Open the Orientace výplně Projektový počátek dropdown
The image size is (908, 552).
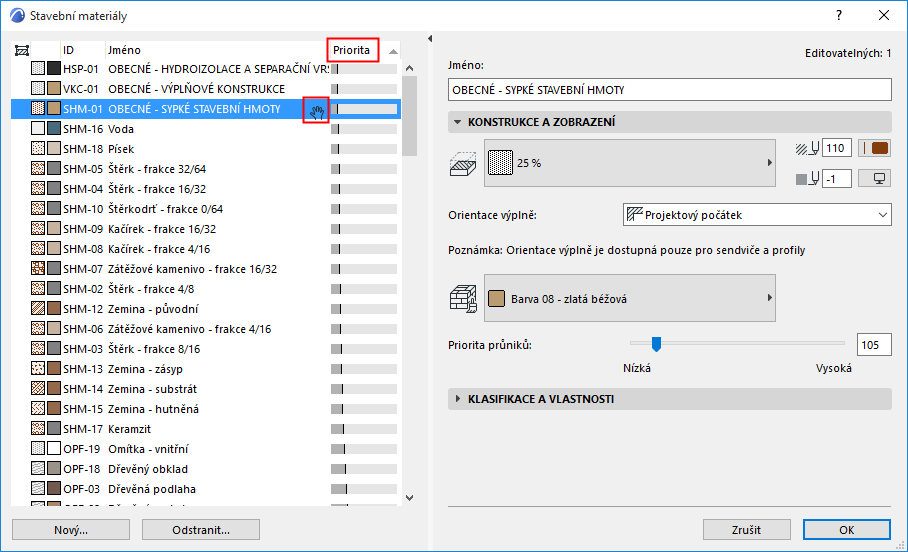pos(757,215)
